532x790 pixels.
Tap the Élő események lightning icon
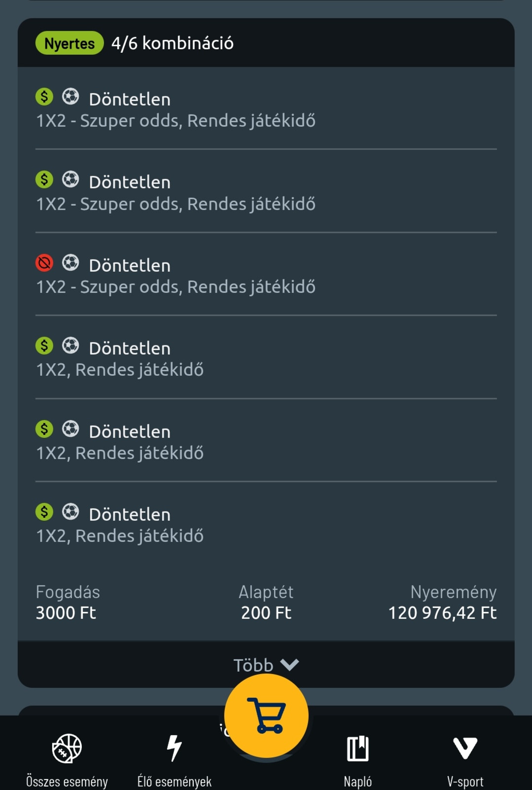(x=174, y=748)
